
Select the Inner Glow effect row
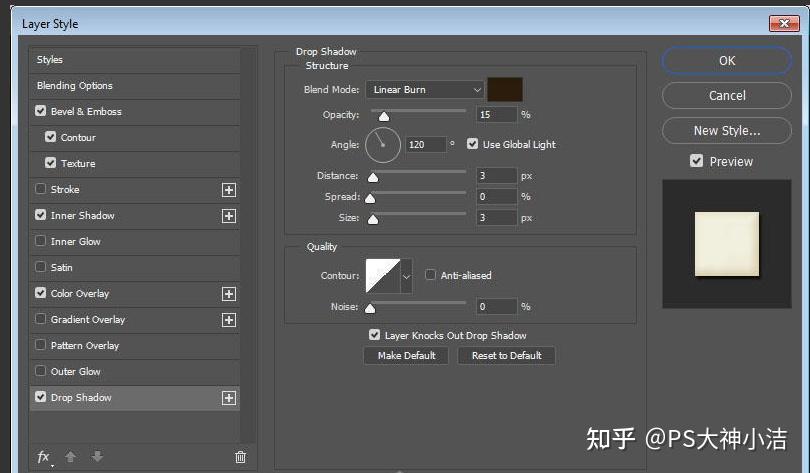135,242
